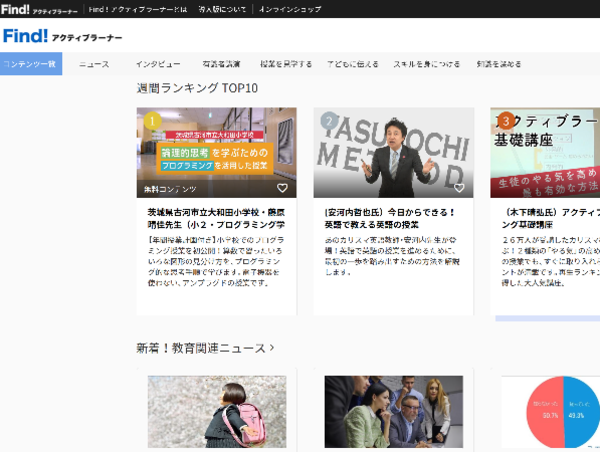This screenshot has height=452, width=600.
Task: Select the コンテンツ一覧 tab
Action: [x=31, y=64]
